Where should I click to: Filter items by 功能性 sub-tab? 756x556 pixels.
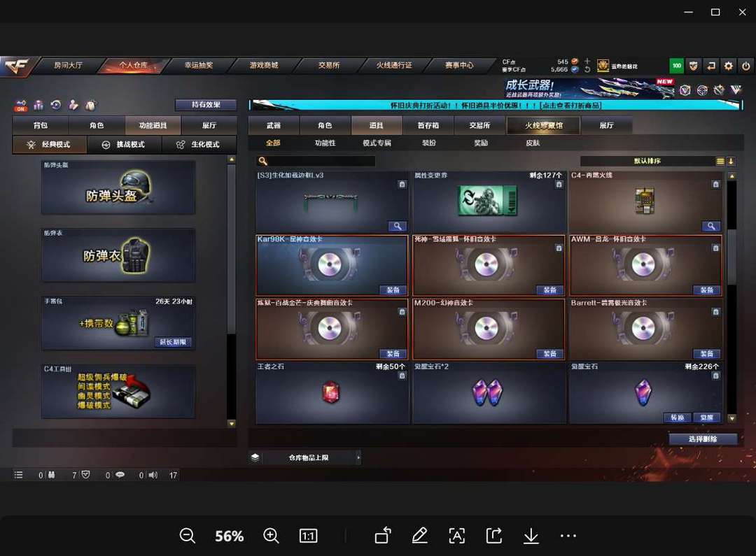point(325,143)
